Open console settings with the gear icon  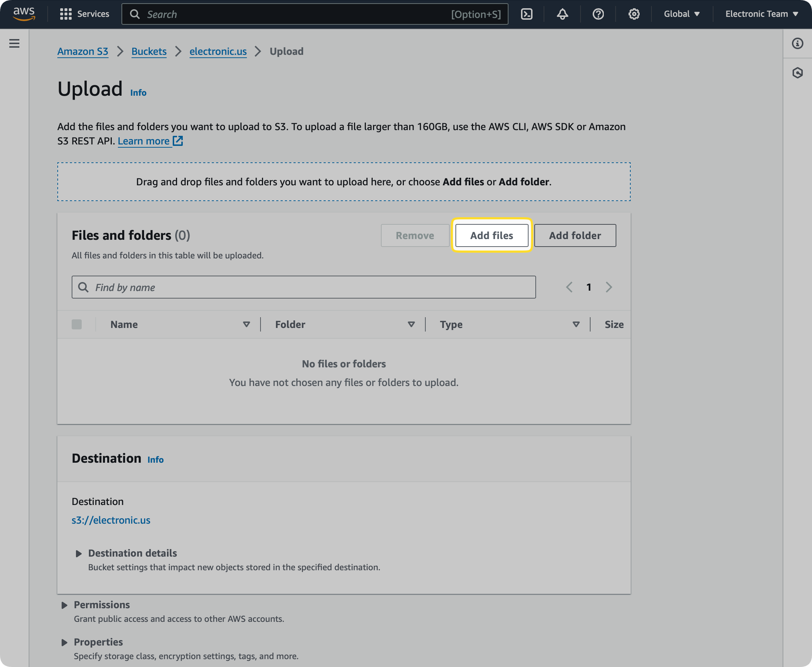click(x=634, y=14)
